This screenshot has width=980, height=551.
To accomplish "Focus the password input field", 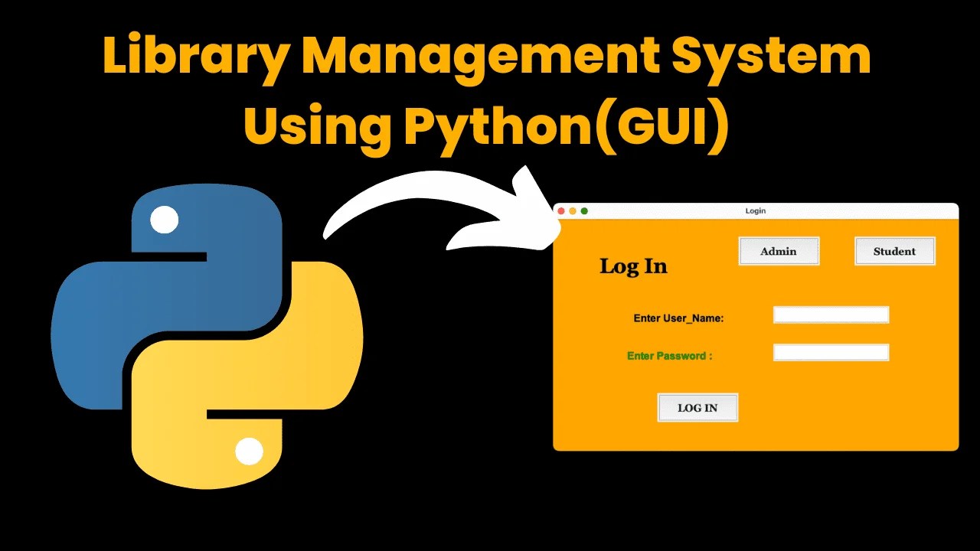I will click(x=831, y=352).
